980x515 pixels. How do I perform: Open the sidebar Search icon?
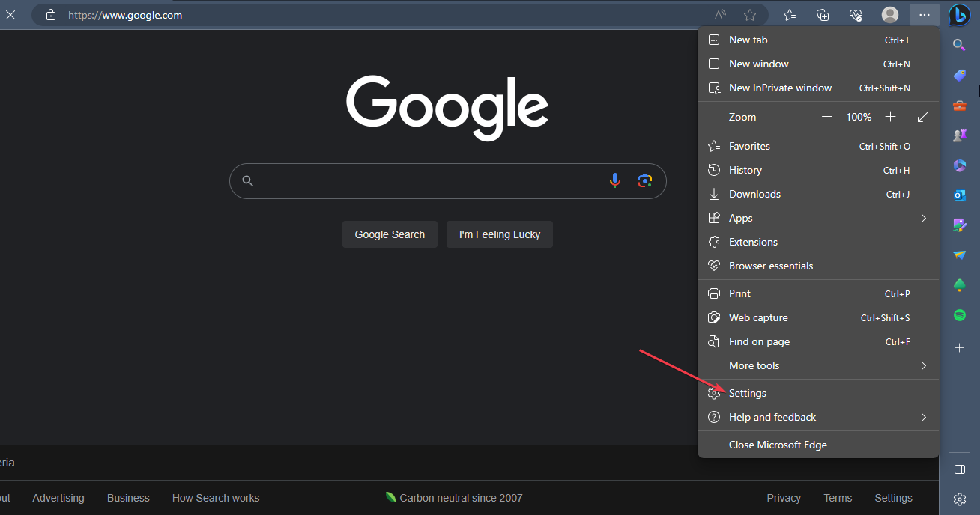959,45
